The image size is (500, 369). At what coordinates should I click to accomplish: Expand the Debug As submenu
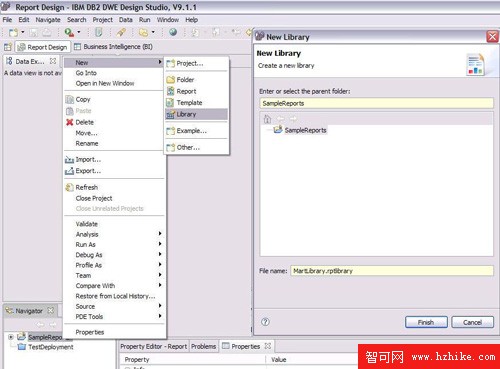point(114,255)
